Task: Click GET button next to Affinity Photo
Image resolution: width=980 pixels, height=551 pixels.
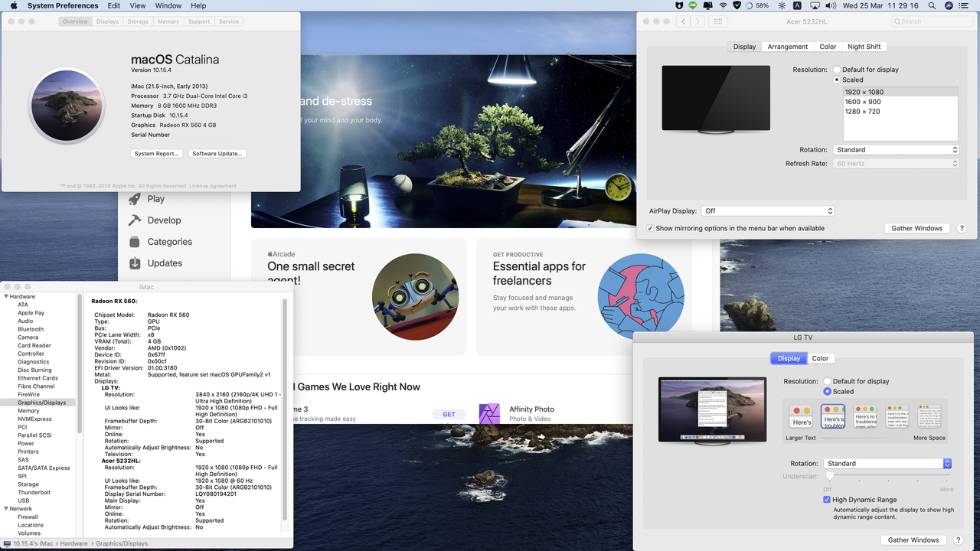Action: point(449,414)
